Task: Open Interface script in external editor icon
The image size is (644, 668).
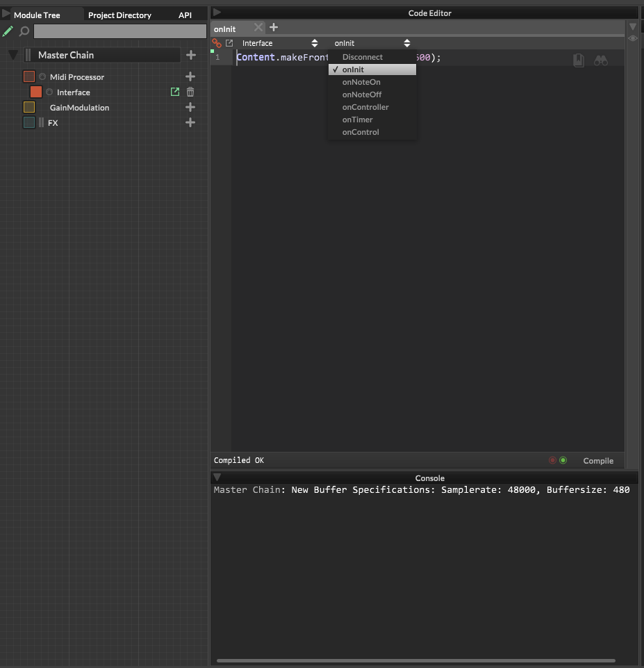Action: (175, 92)
